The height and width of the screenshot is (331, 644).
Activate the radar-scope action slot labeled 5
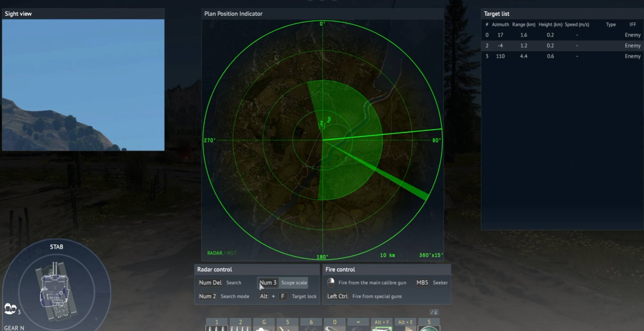[x=429, y=325]
